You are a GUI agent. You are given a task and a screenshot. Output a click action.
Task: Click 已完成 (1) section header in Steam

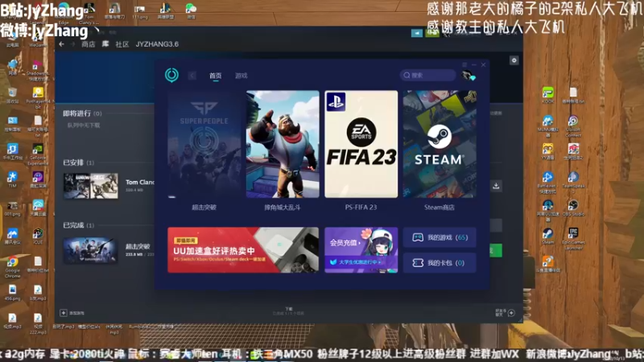(78, 225)
